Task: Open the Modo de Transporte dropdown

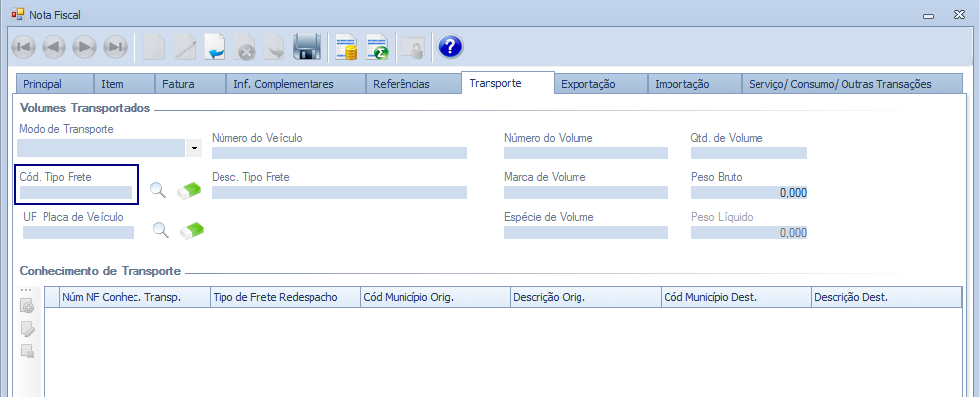Action: (x=194, y=149)
